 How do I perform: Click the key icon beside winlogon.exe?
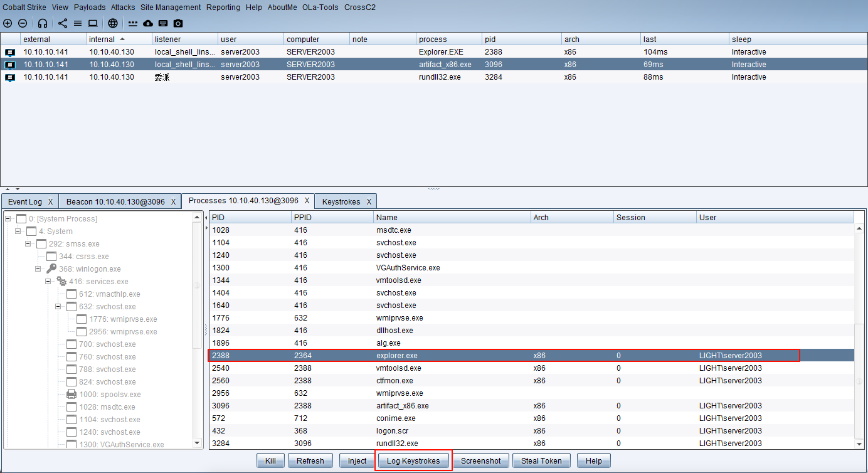coord(51,268)
